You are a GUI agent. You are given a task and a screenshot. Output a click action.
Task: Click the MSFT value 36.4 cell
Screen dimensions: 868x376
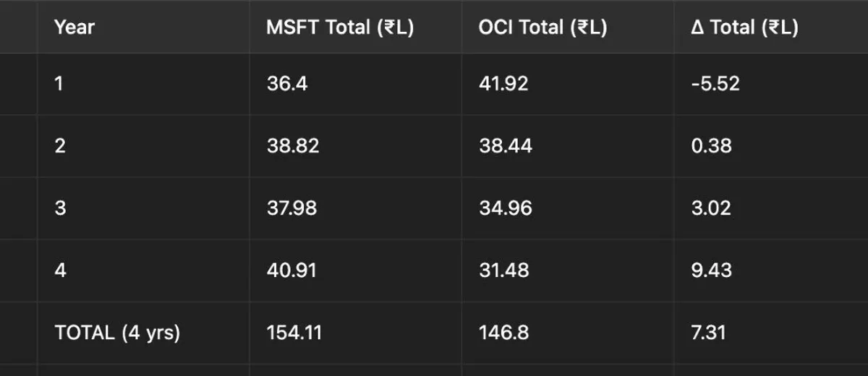click(x=286, y=84)
